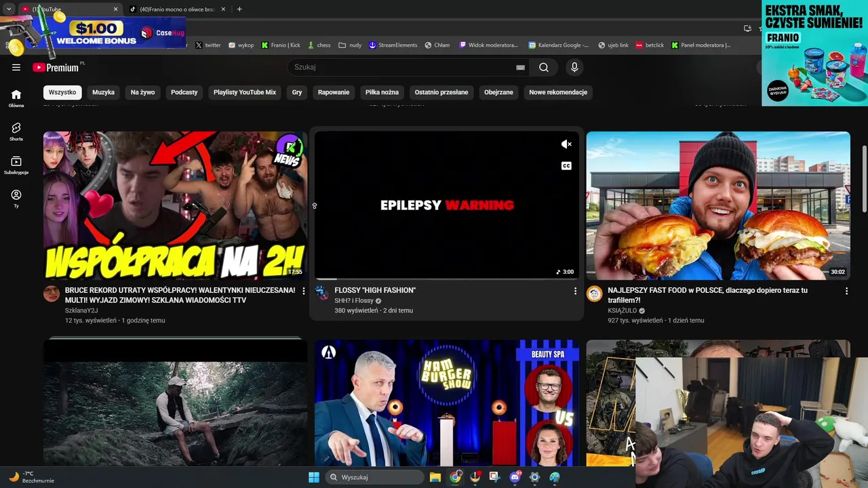Open the Chłam bookmark
The image size is (868, 488).
click(437, 45)
